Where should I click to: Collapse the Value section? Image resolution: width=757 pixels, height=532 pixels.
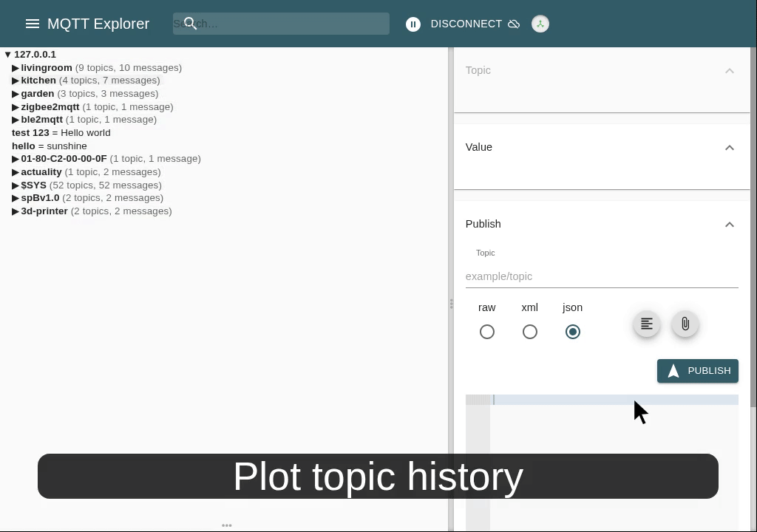click(x=730, y=147)
